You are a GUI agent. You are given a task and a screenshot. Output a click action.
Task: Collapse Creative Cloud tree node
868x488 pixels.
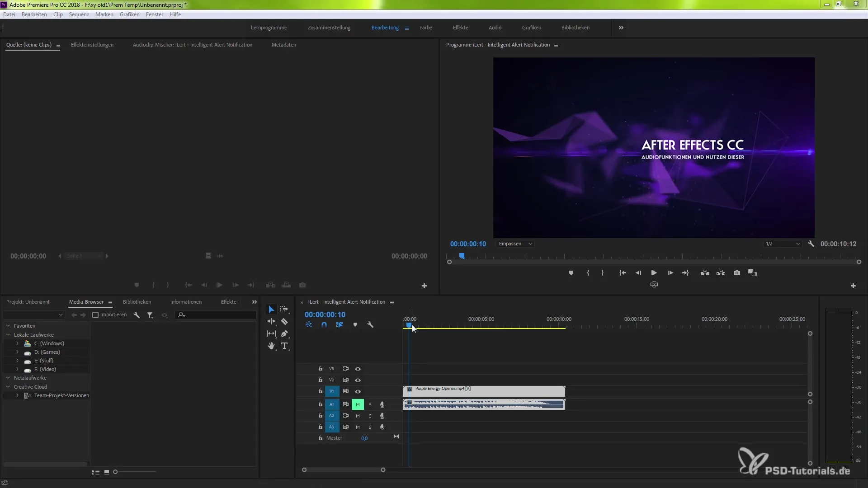coord(8,387)
